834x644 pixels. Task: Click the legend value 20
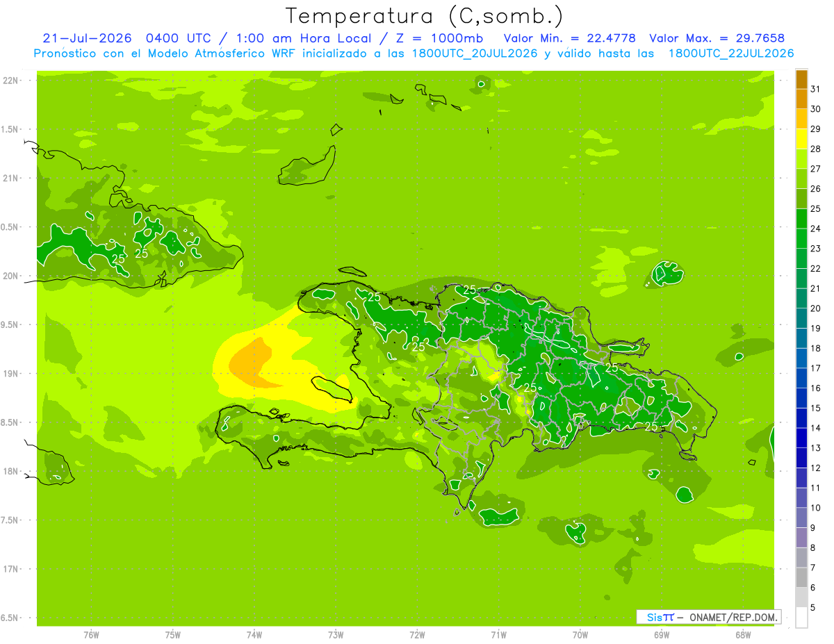pos(816,308)
